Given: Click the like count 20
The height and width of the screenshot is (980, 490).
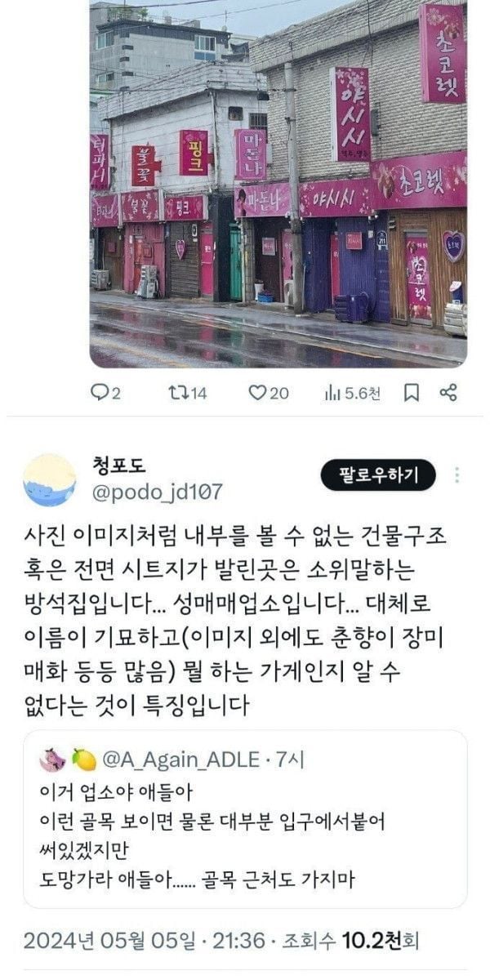Looking at the screenshot, I should click(x=279, y=394).
